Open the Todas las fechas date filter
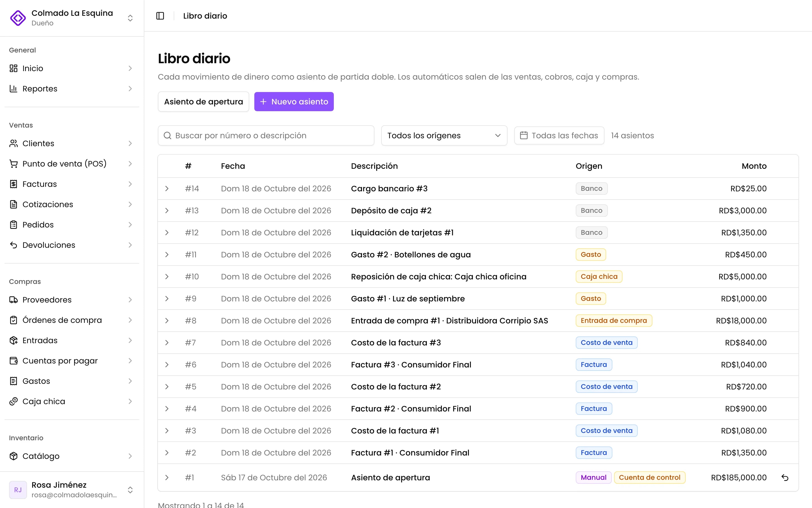This screenshot has width=812, height=508. [x=559, y=135]
